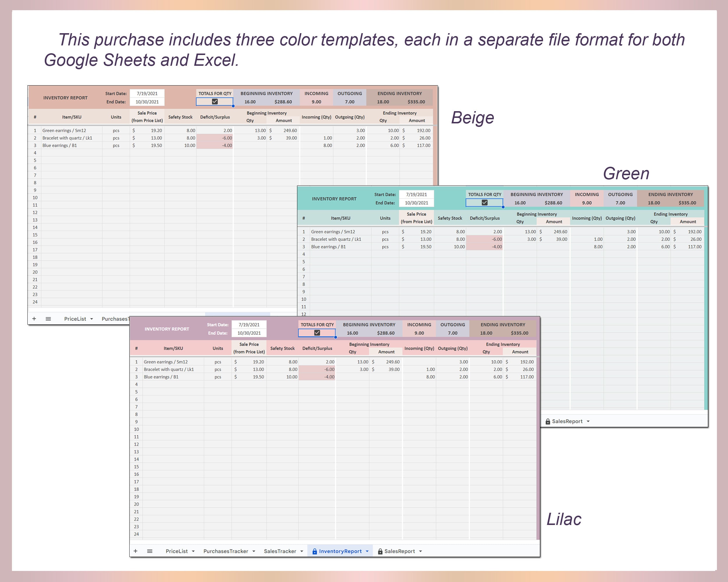Toggle the TOTALS FOR QTY checkbox in beige template
This screenshot has height=582, width=728.
(x=215, y=101)
